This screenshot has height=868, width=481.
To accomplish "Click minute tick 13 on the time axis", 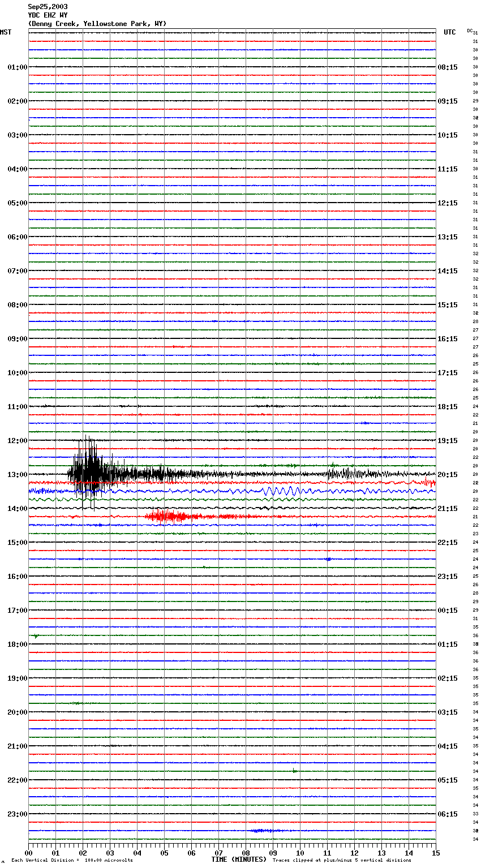I will point(381,853).
